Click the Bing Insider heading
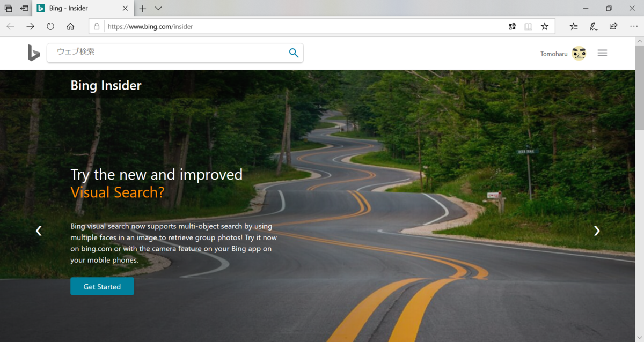 [x=106, y=85]
